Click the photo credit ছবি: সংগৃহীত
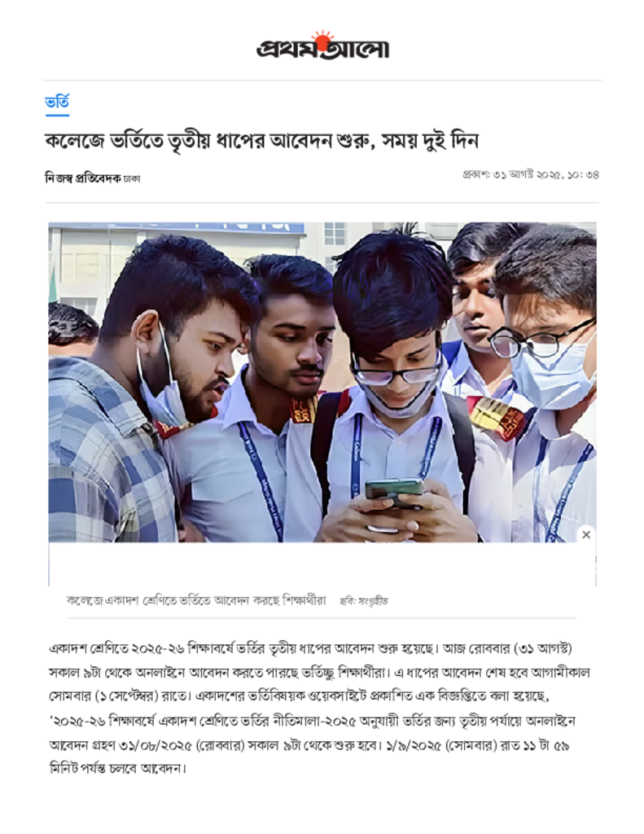 click(x=364, y=601)
